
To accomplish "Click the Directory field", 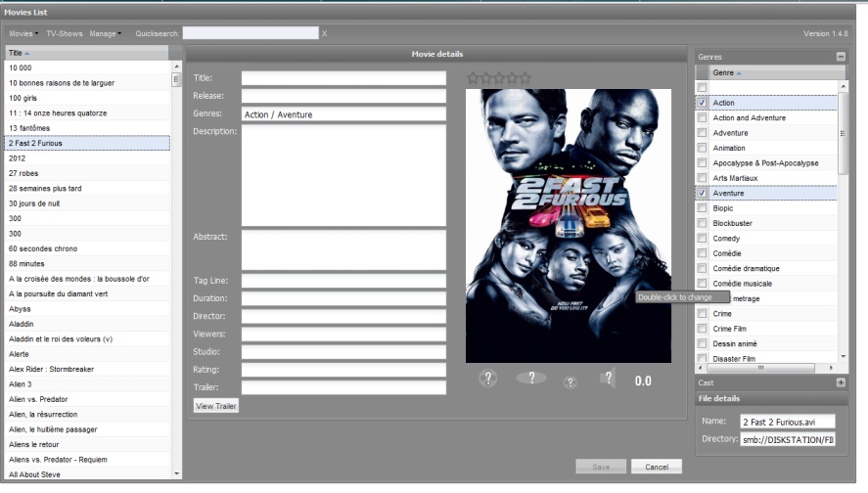I will 787,439.
